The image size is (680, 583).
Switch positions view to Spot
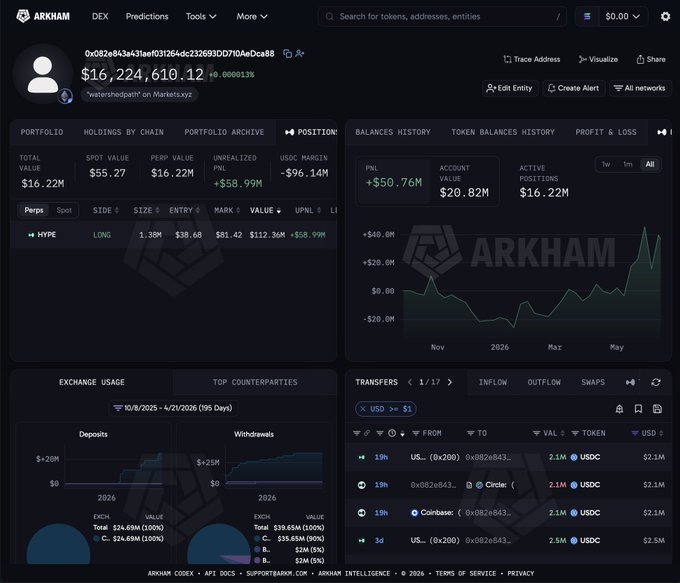coord(64,210)
